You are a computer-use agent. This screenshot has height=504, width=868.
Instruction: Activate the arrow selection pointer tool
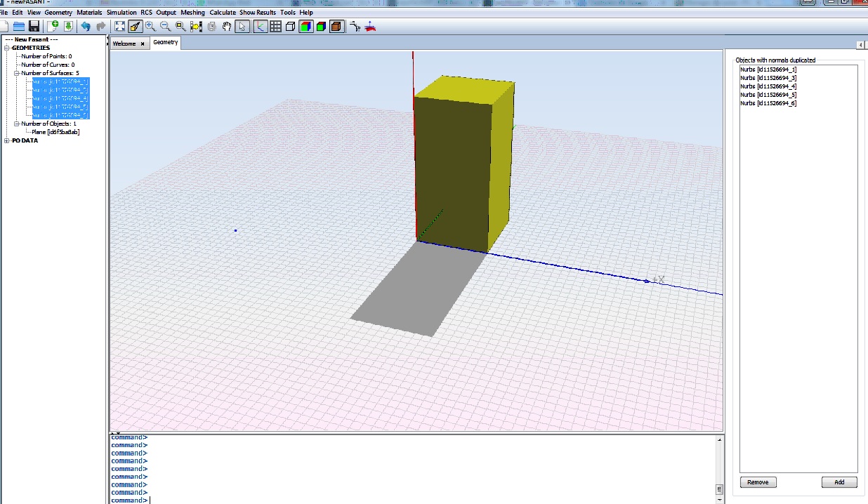click(x=242, y=27)
